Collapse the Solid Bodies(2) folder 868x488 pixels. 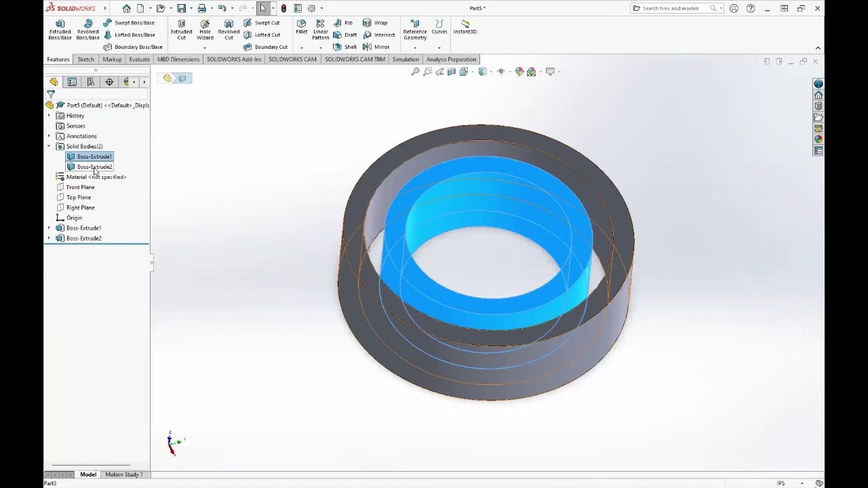click(49, 146)
